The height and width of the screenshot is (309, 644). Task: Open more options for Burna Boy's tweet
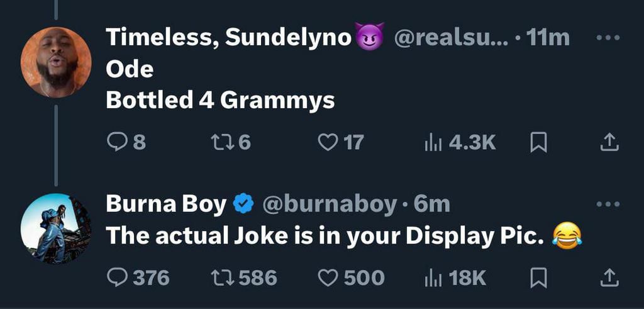point(608,204)
